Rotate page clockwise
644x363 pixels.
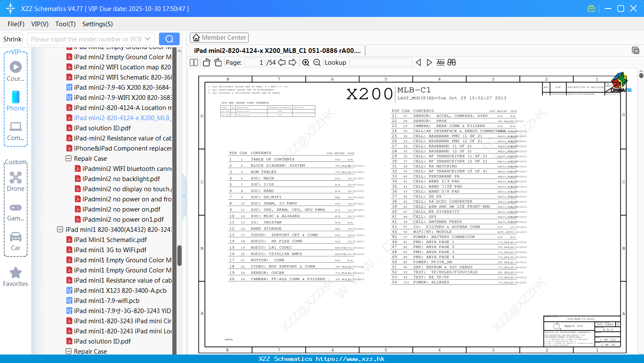[218, 62]
